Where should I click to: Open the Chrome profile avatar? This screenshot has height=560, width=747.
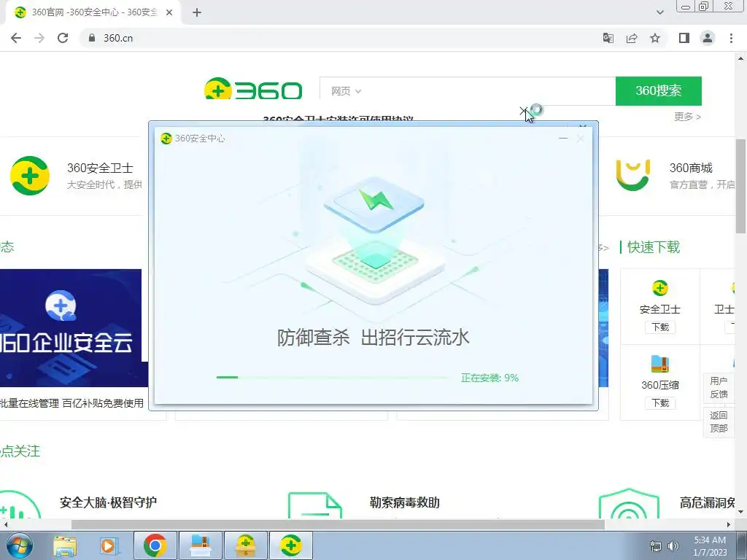point(708,38)
